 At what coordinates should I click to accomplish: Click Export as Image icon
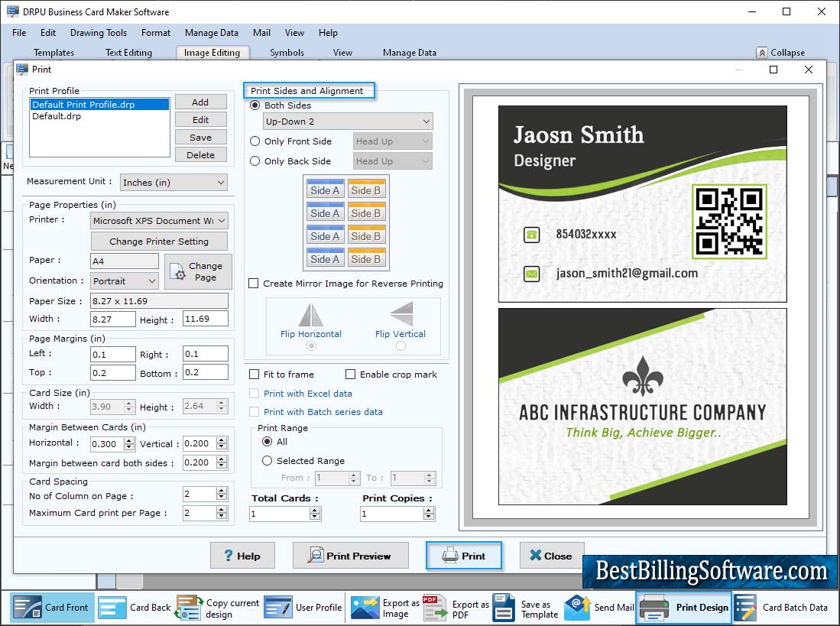coord(365,607)
